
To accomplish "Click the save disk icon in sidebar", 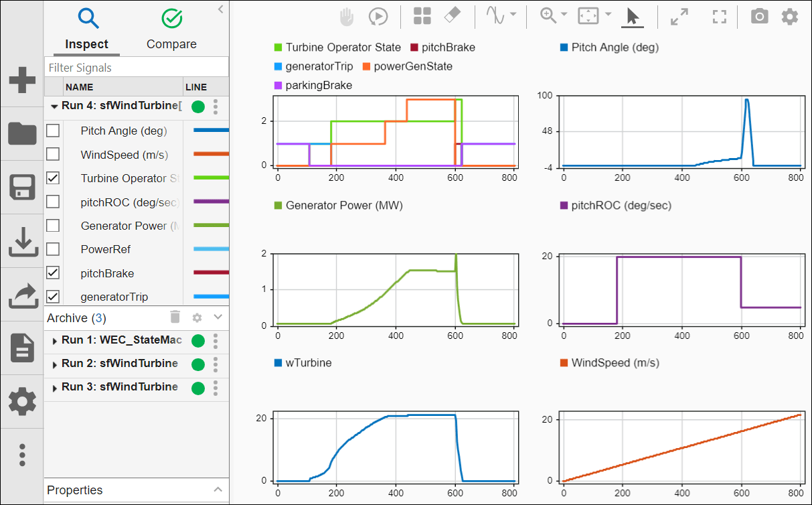I will (x=22, y=188).
